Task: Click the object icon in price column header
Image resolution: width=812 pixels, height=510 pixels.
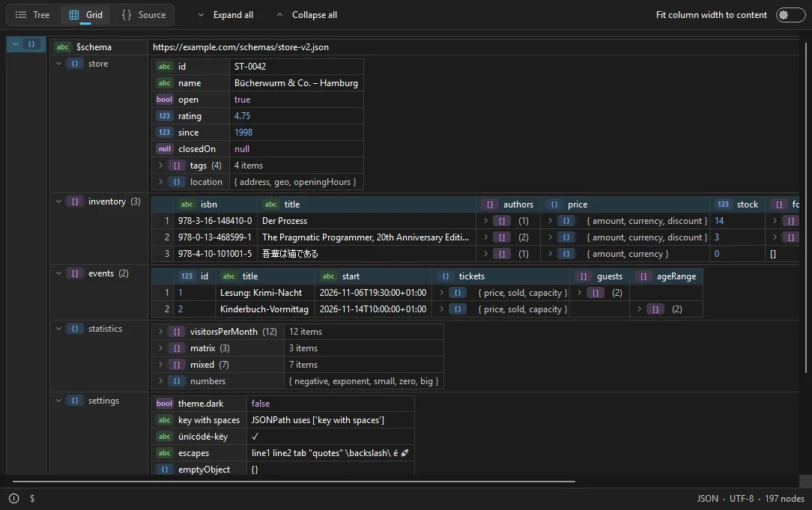Action: (x=554, y=204)
